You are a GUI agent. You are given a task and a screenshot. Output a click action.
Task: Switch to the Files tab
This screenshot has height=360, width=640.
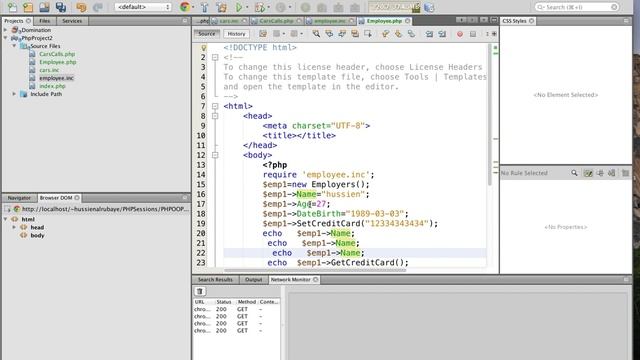pos(44,21)
